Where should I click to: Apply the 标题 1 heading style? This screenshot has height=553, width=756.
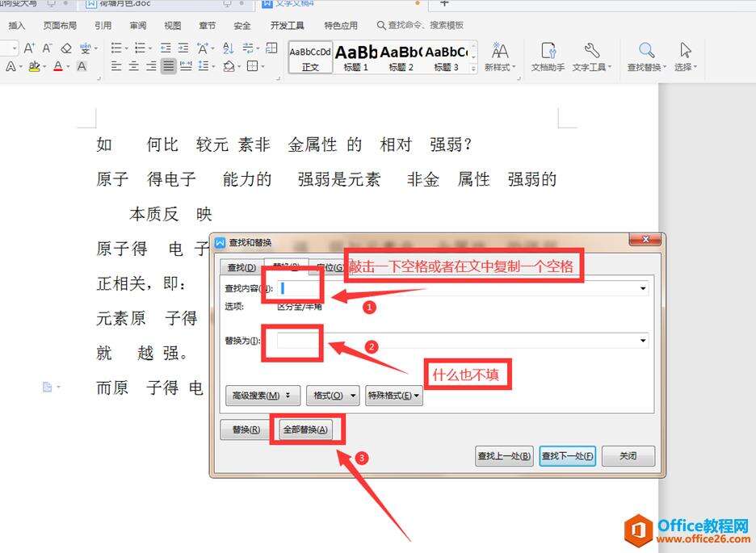click(356, 57)
